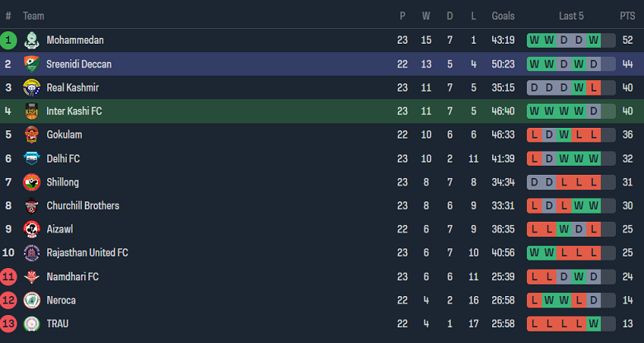Click Mohammedan's green position 1 badge
Image resolution: width=644 pixels, height=343 pixels.
[8, 40]
